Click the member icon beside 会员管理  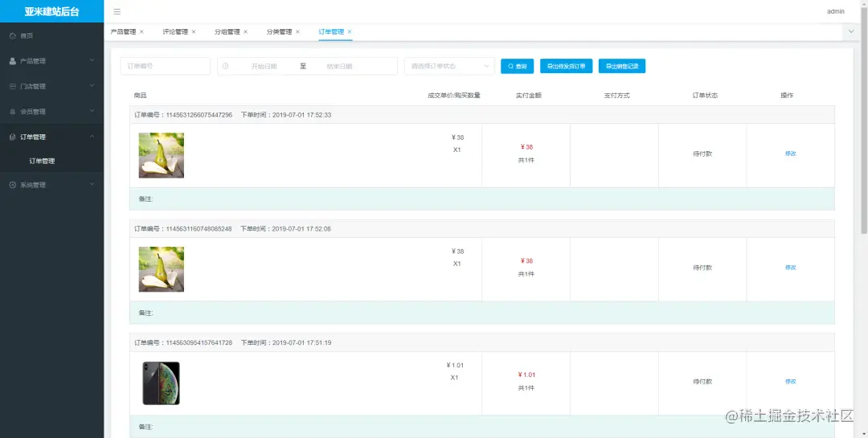[x=13, y=112]
